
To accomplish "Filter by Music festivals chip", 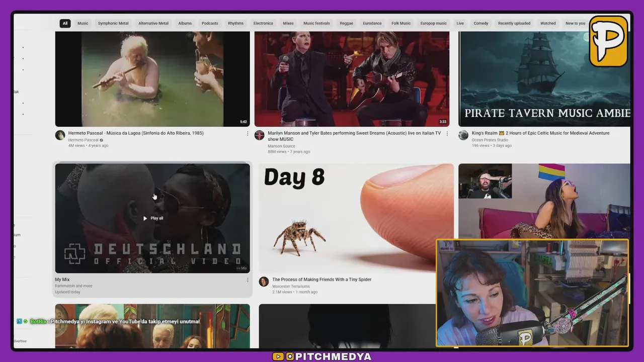I will pos(316,23).
